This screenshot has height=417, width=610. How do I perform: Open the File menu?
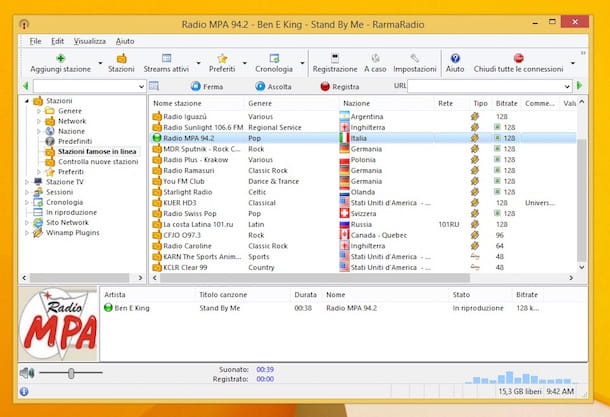tap(35, 41)
